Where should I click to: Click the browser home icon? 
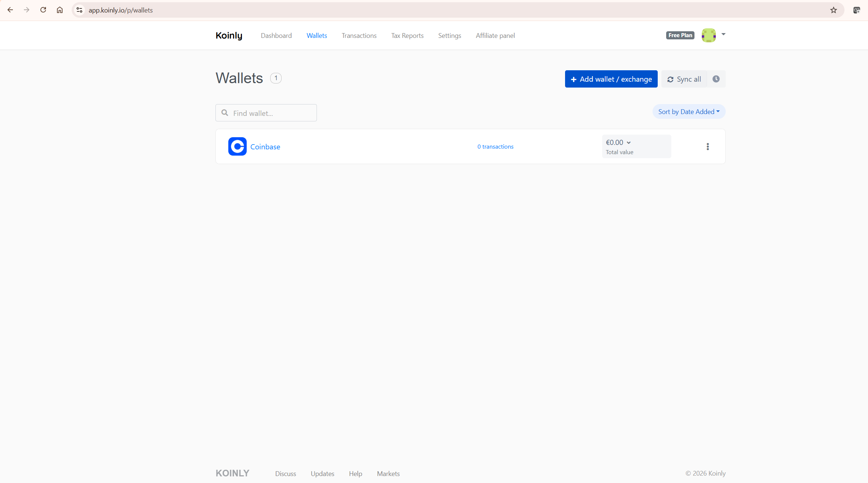(60, 10)
